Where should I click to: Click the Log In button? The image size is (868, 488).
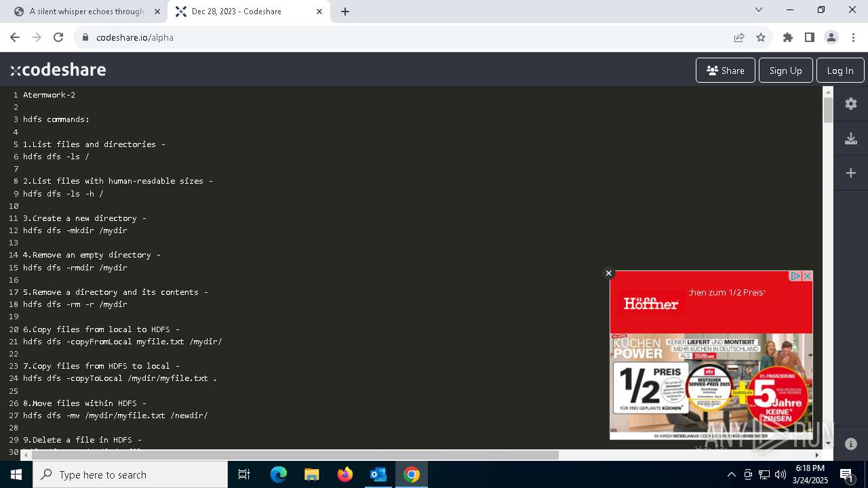pos(840,70)
